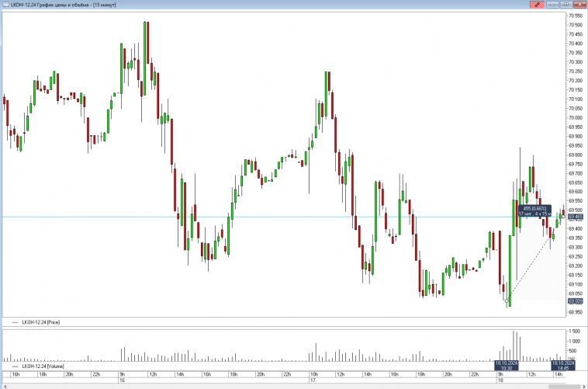This screenshot has height=389, width=588.
Task: Click the horizontal scrollbar thumb
Action: (564, 387)
